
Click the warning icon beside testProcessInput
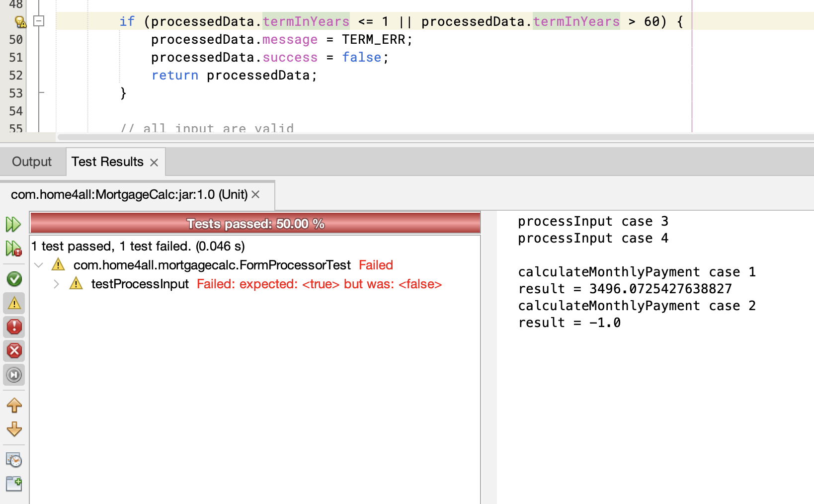(x=76, y=283)
